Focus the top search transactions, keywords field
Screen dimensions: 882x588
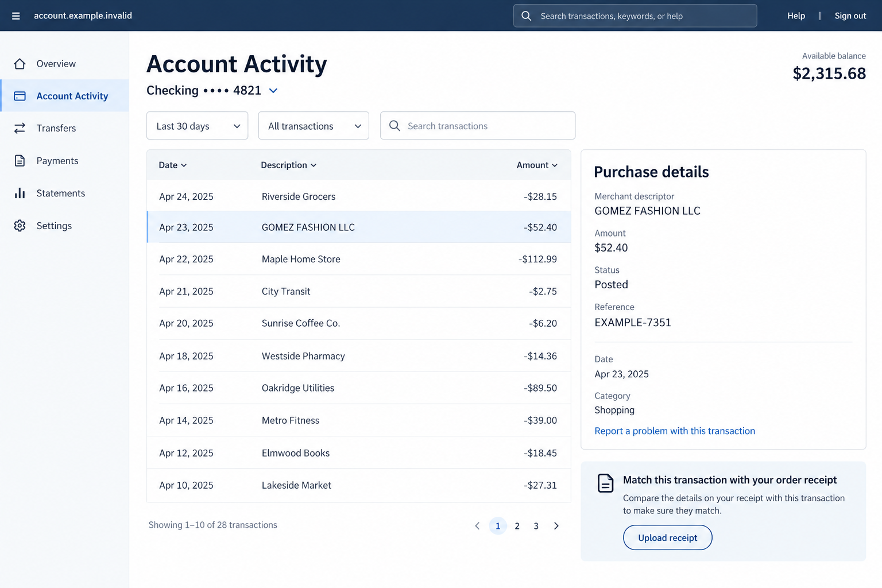pyautogui.click(x=635, y=16)
